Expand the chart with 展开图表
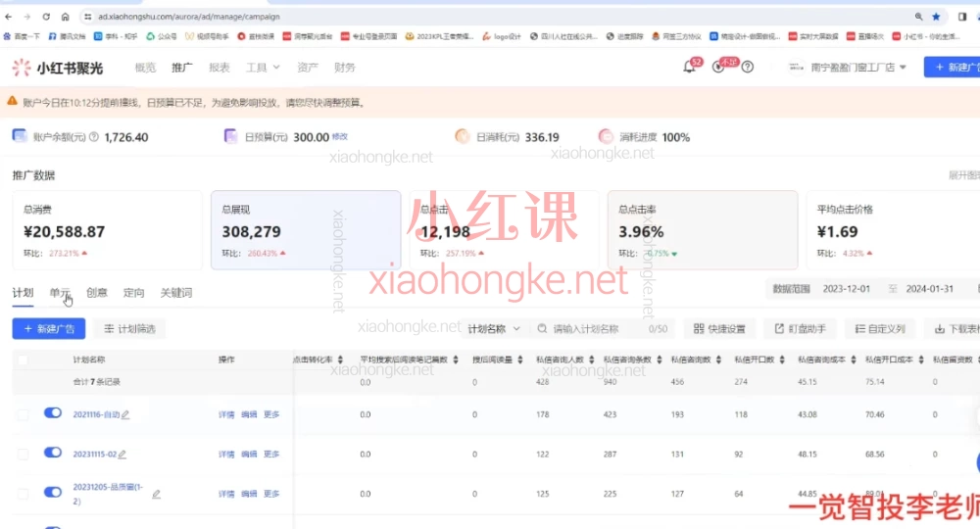 (x=963, y=175)
